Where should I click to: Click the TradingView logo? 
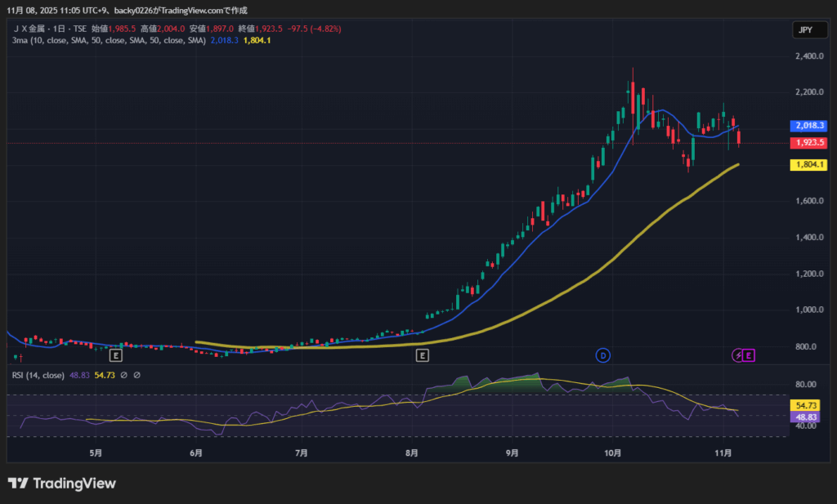[x=62, y=484]
